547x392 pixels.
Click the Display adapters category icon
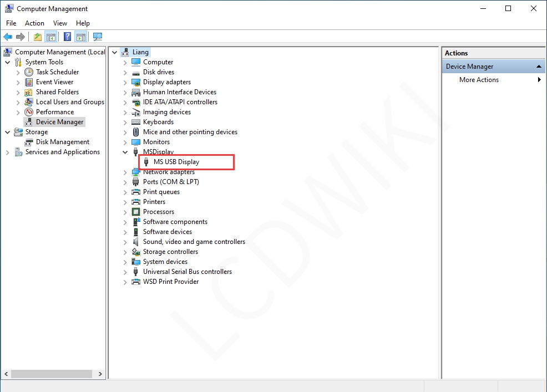click(136, 82)
